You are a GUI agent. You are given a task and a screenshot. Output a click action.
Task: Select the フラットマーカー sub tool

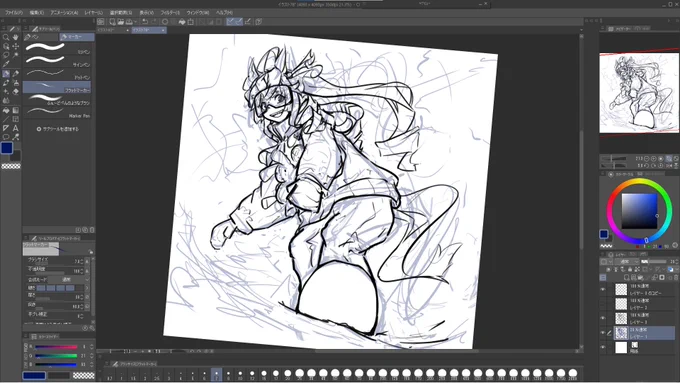57,87
